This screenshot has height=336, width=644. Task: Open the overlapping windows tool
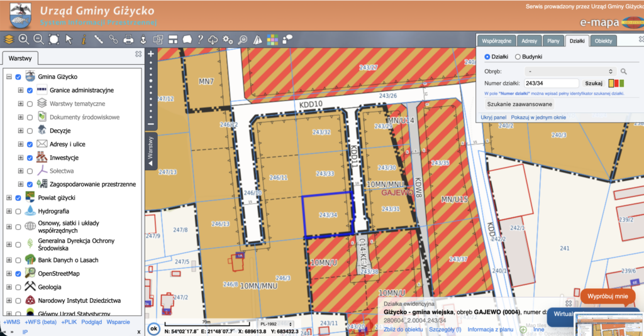158,40
